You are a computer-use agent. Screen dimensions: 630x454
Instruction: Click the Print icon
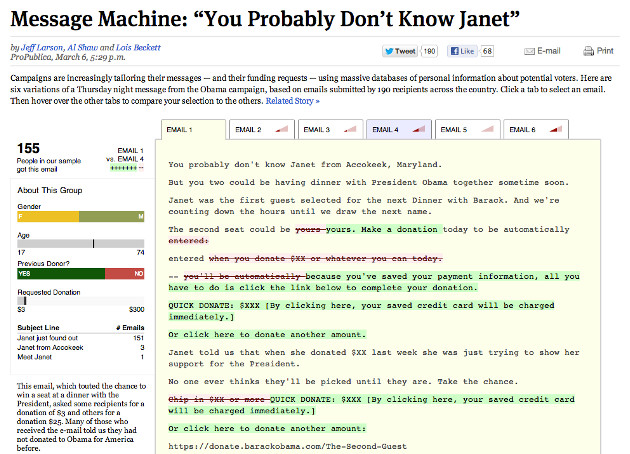tap(587, 50)
